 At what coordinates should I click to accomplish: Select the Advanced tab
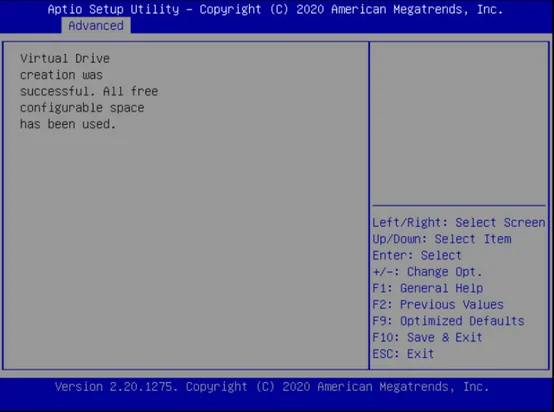(x=96, y=26)
